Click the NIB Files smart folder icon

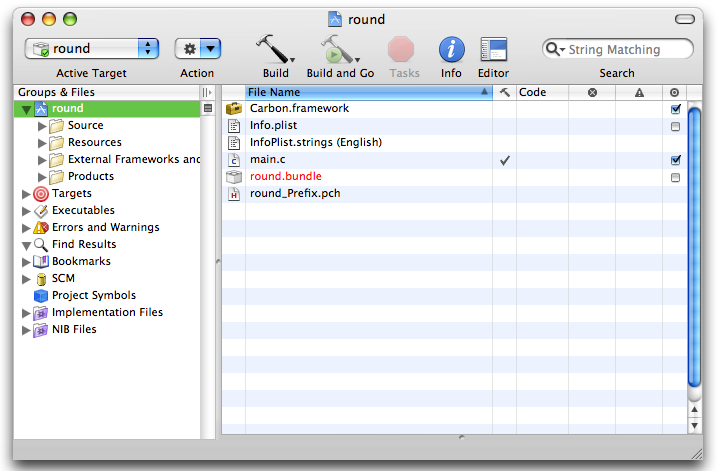coord(40,330)
